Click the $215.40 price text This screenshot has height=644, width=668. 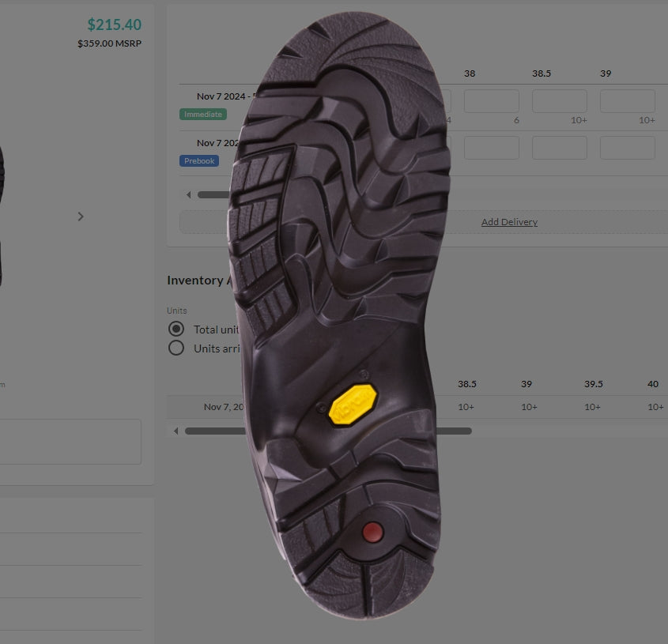114,24
